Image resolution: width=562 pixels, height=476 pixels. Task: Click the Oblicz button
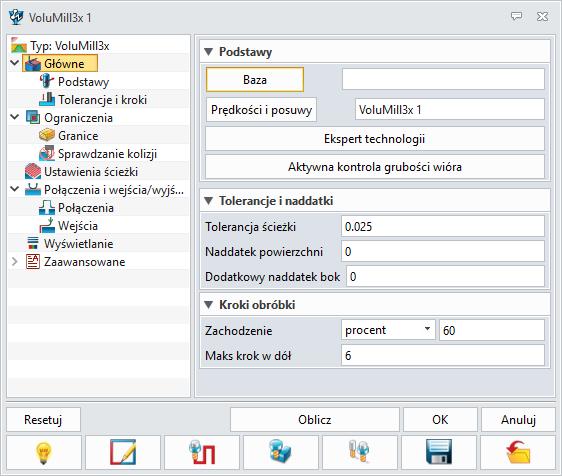[315, 419]
